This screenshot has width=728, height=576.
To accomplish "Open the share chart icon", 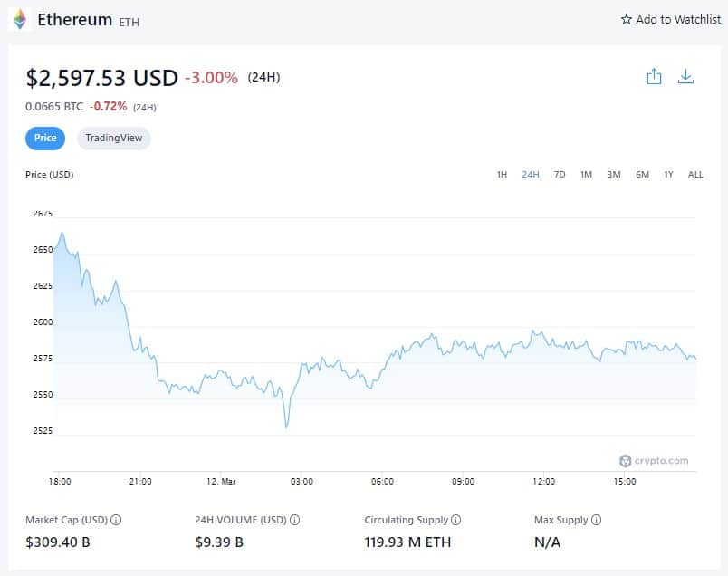I will coord(654,77).
